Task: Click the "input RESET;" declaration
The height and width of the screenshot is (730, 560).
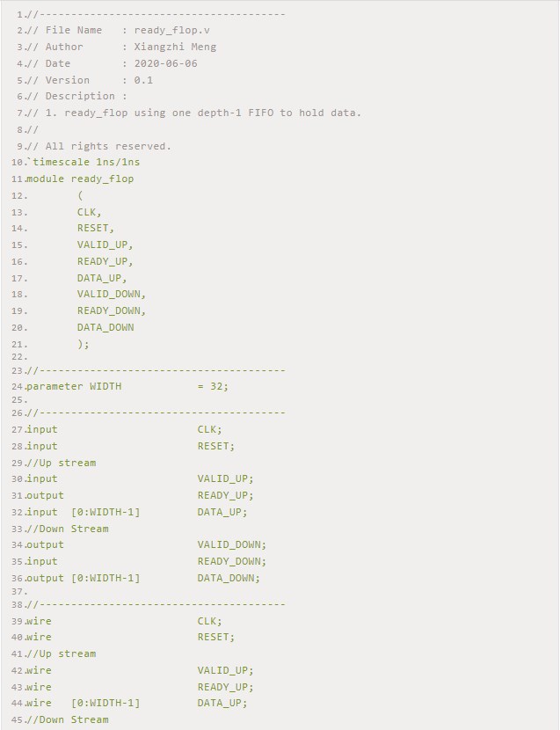Action: (x=130, y=446)
